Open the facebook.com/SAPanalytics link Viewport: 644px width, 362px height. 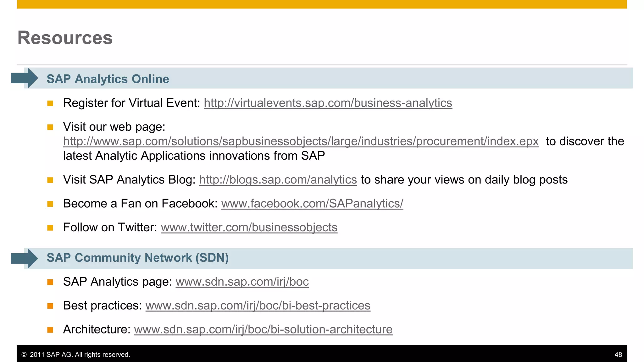[x=312, y=204]
